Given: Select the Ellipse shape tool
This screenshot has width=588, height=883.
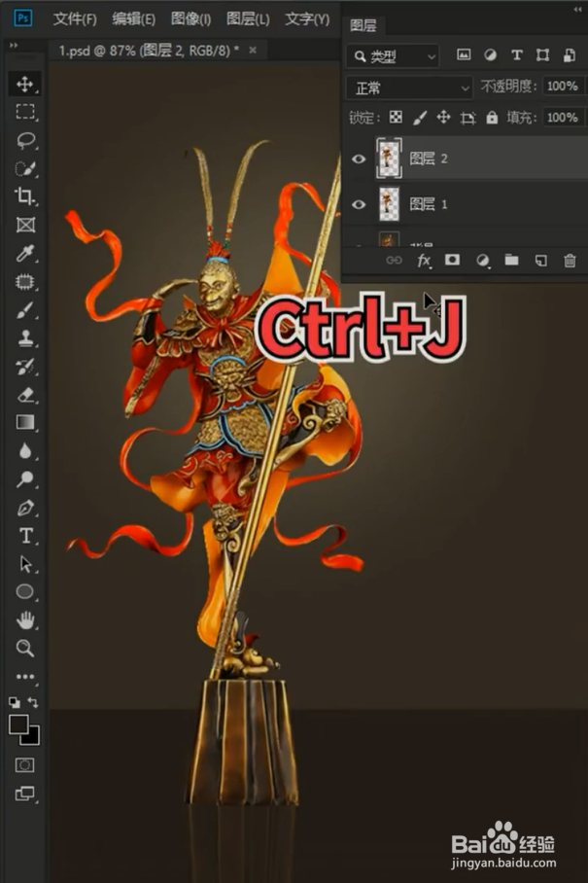Looking at the screenshot, I should point(24,592).
